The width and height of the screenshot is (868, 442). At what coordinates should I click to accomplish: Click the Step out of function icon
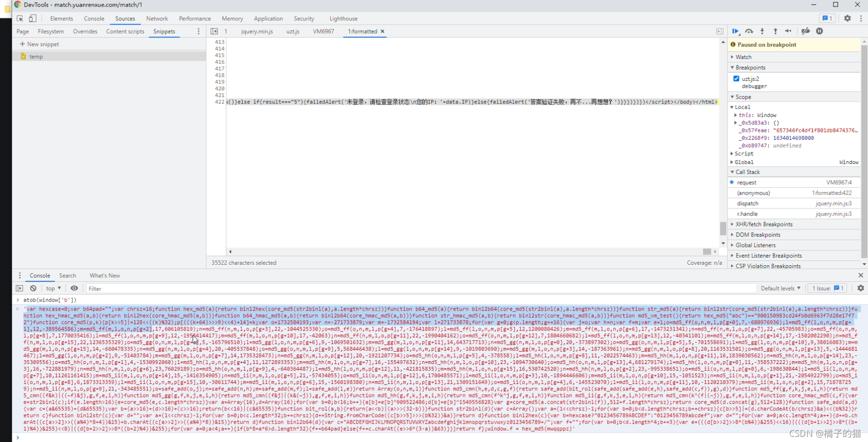tap(775, 31)
